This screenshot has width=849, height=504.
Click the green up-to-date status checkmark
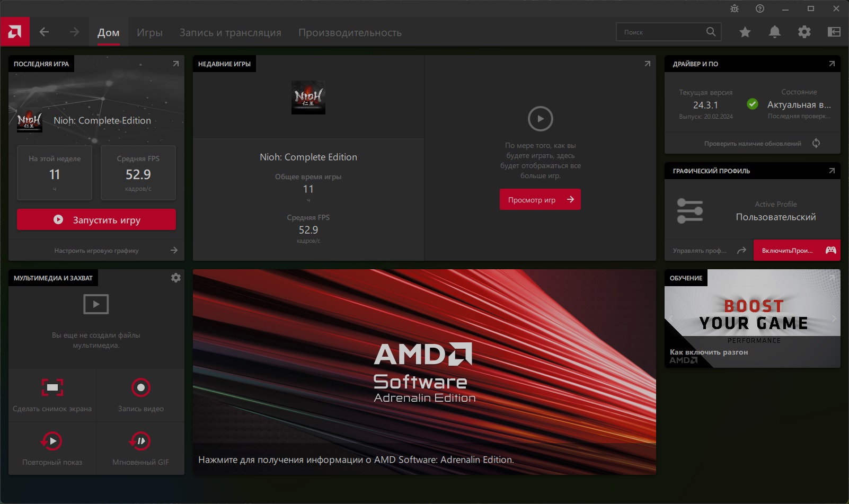753,104
